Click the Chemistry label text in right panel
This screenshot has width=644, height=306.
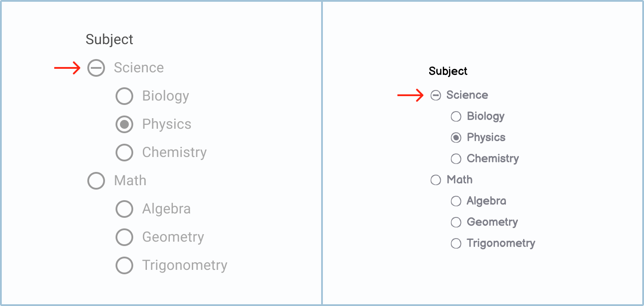[x=493, y=159]
